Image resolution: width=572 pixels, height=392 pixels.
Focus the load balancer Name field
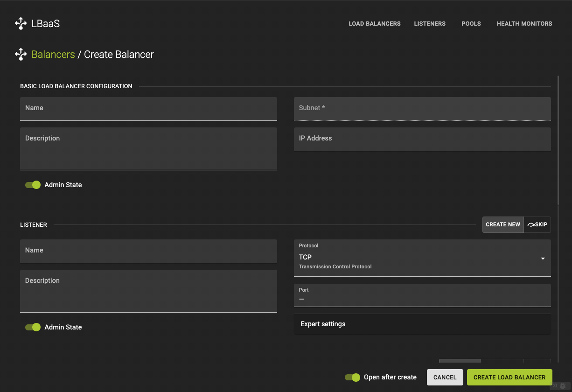148,109
